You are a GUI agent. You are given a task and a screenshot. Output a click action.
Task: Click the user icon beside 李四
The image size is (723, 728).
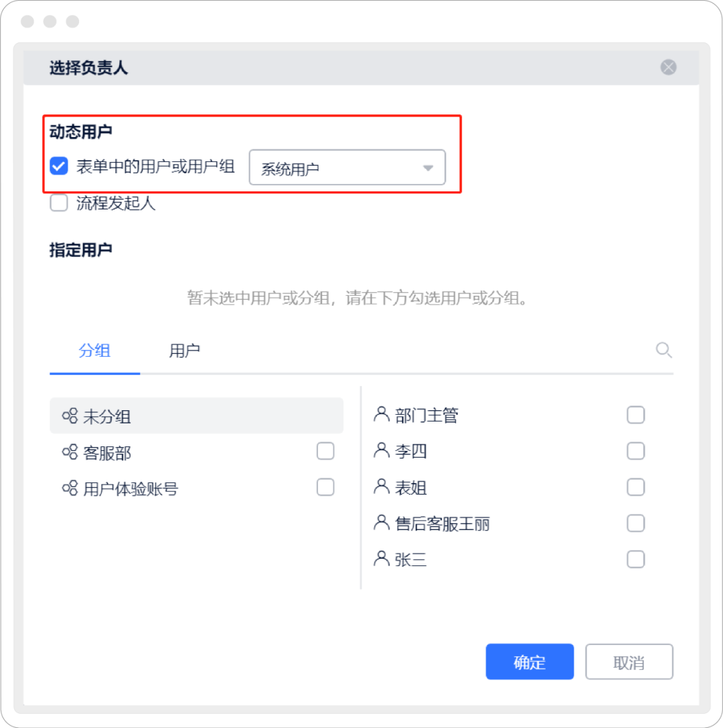coord(382,450)
